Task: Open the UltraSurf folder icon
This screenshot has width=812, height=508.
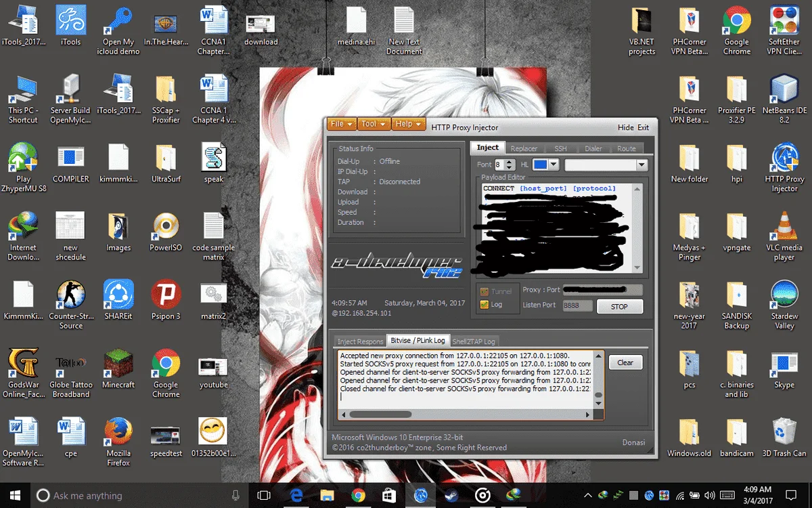Action: (166, 164)
